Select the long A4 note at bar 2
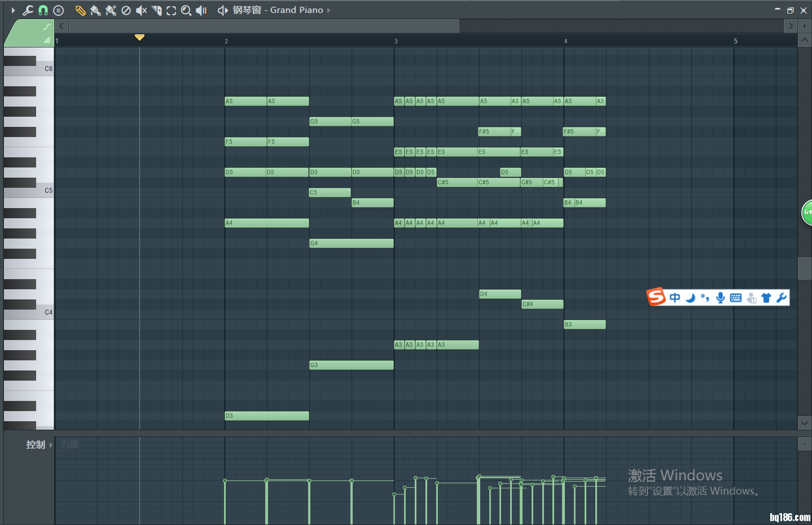The image size is (812, 525). click(x=267, y=223)
